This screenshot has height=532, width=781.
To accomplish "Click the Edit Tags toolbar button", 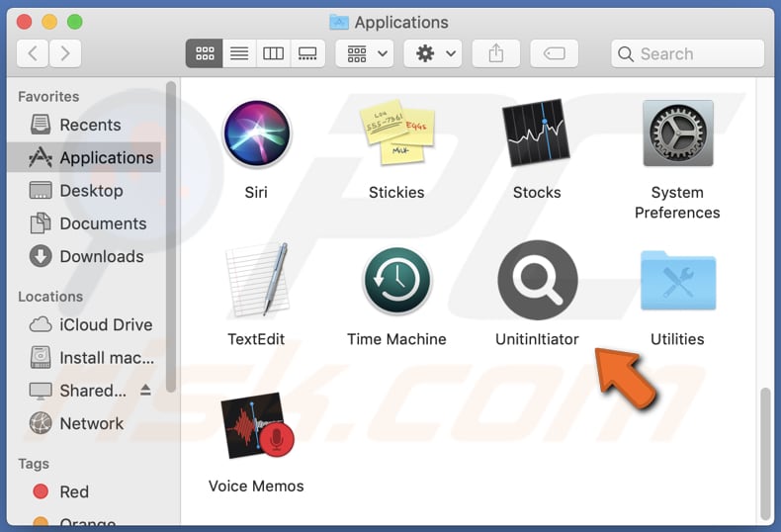I will (555, 53).
